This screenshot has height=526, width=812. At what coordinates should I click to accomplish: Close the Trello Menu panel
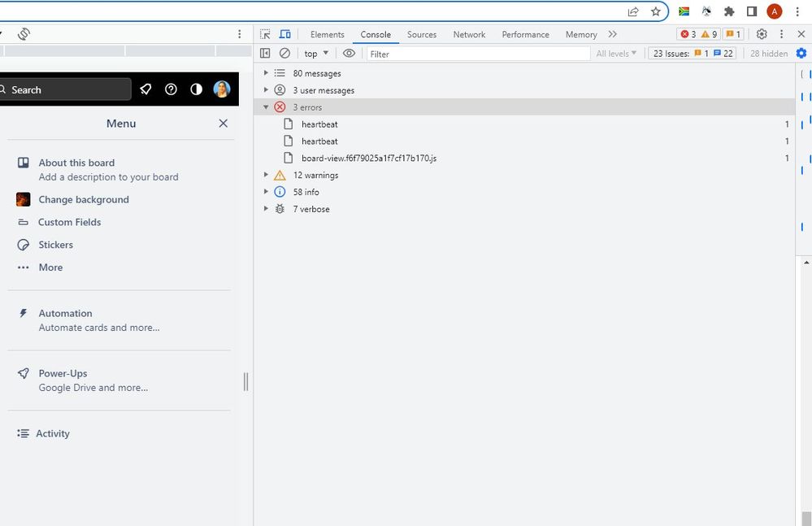[224, 124]
